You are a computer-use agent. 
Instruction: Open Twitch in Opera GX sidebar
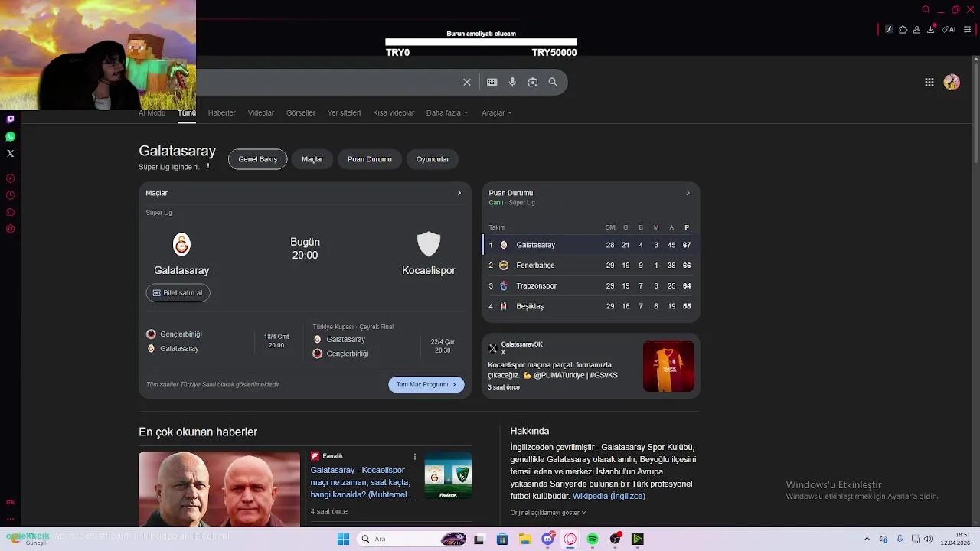10,119
